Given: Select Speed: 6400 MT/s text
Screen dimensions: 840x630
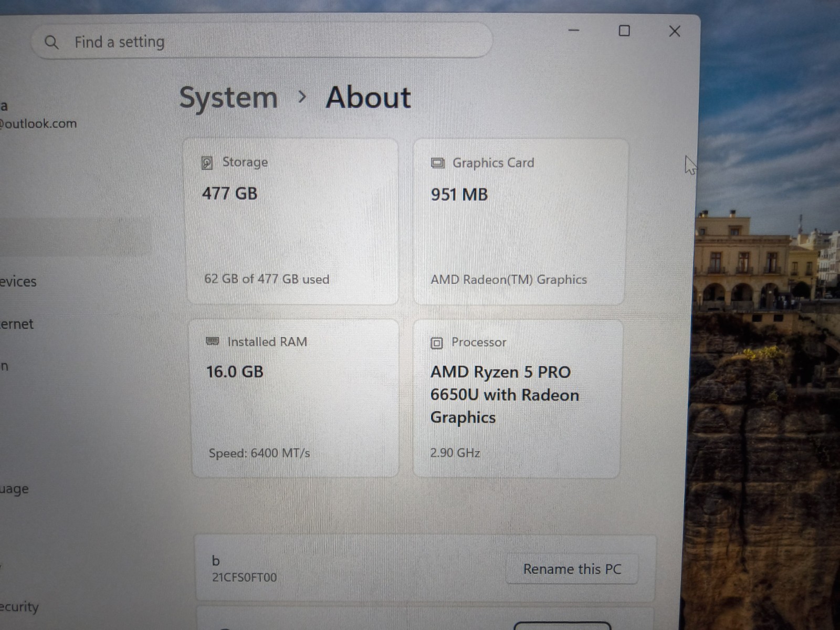Looking at the screenshot, I should click(259, 453).
